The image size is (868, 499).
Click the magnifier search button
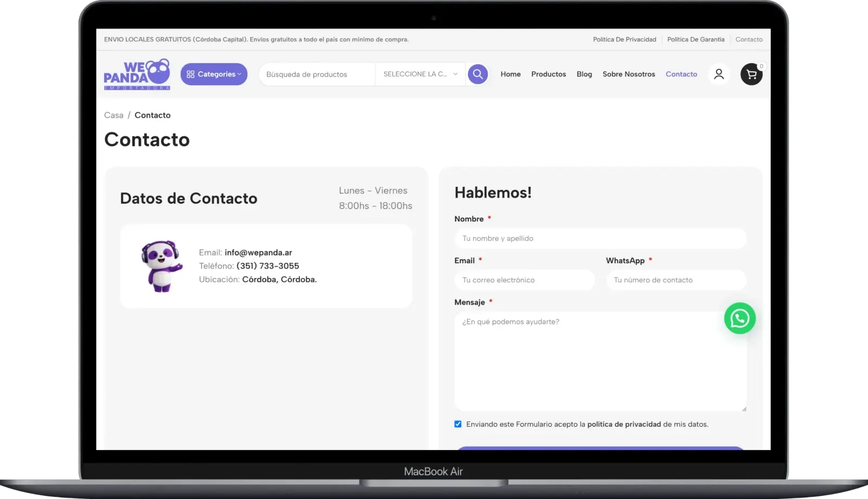[478, 74]
